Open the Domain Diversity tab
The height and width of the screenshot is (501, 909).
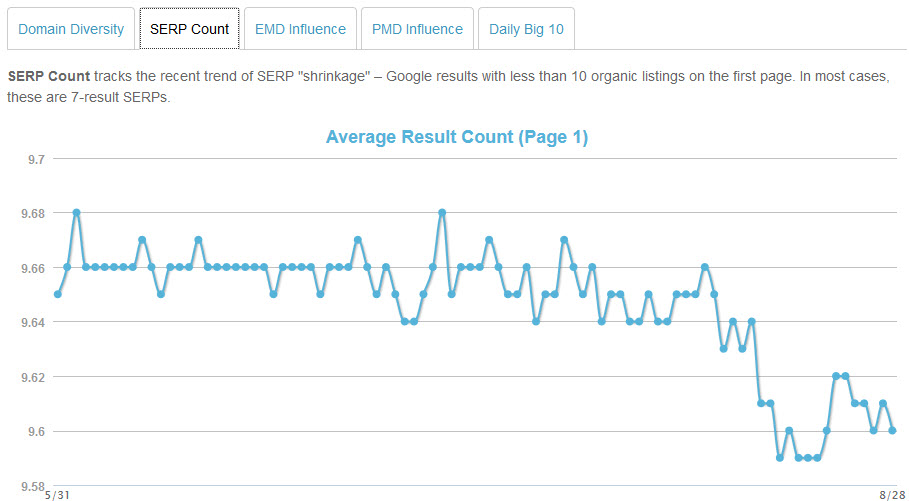pyautogui.click(x=71, y=29)
